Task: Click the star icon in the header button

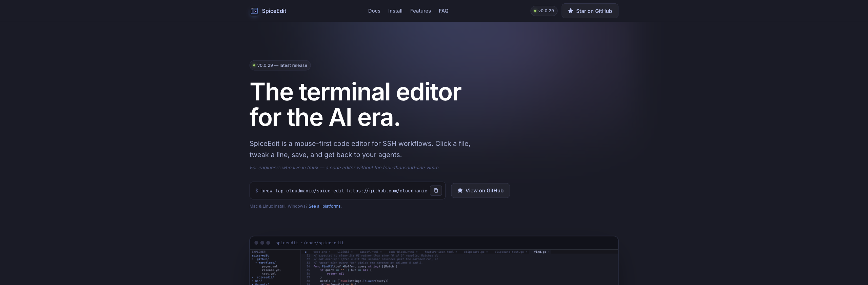Action: [x=571, y=11]
